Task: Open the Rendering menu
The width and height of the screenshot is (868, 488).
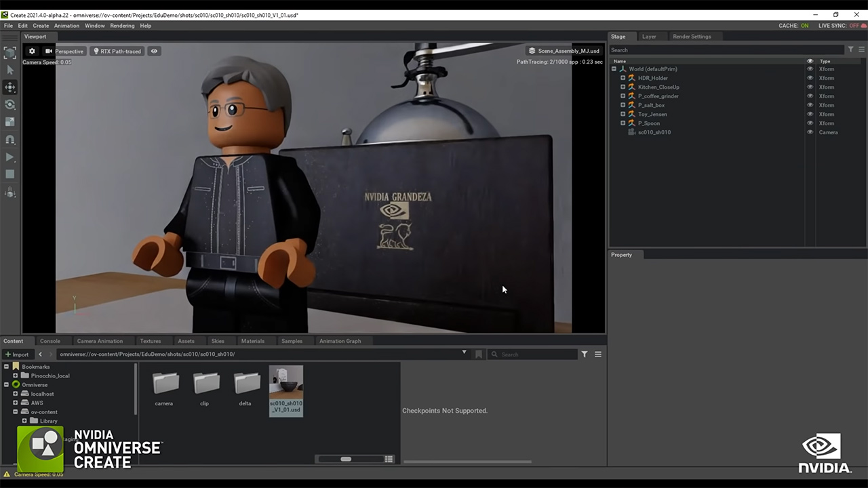Action: [x=122, y=26]
